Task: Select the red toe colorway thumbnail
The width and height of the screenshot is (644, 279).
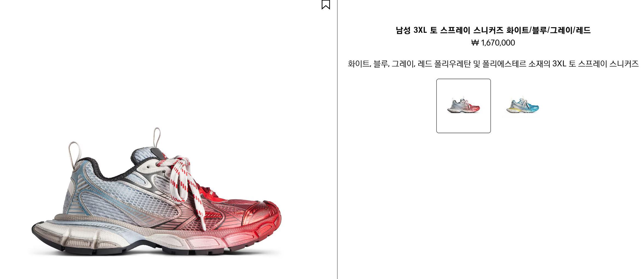Action: 463,106
